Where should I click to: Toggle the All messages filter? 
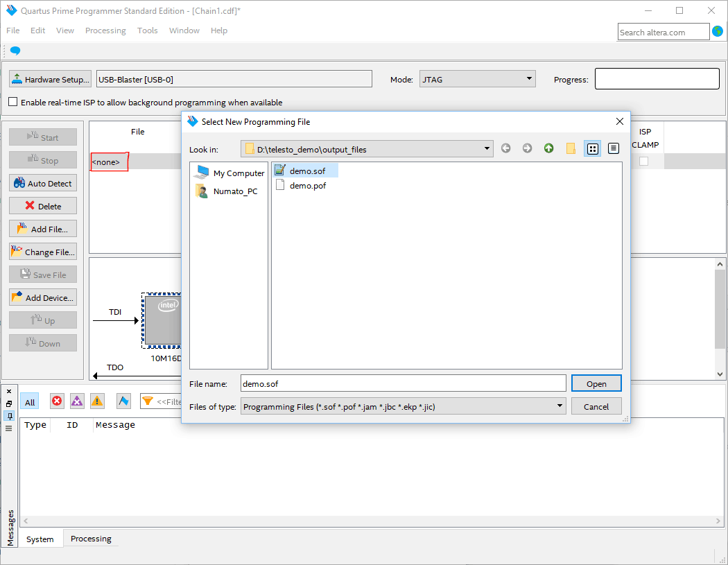click(x=30, y=402)
